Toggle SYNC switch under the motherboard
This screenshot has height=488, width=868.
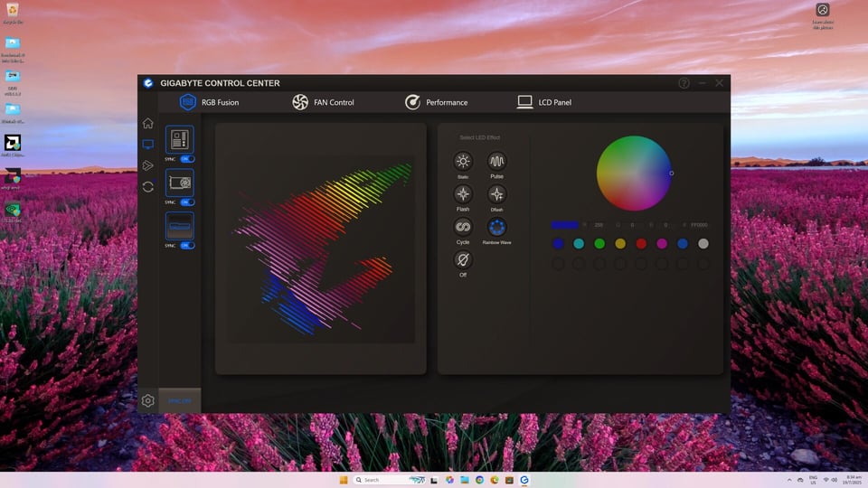pos(187,159)
